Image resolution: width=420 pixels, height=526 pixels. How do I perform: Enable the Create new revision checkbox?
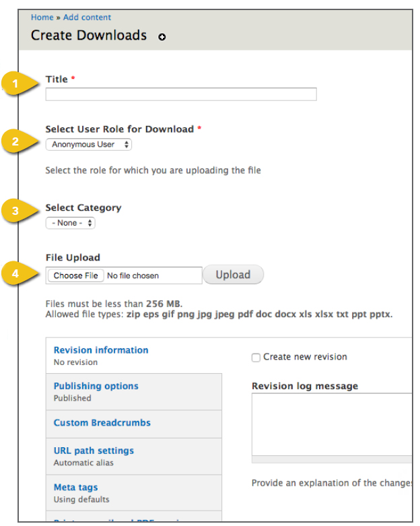256,358
